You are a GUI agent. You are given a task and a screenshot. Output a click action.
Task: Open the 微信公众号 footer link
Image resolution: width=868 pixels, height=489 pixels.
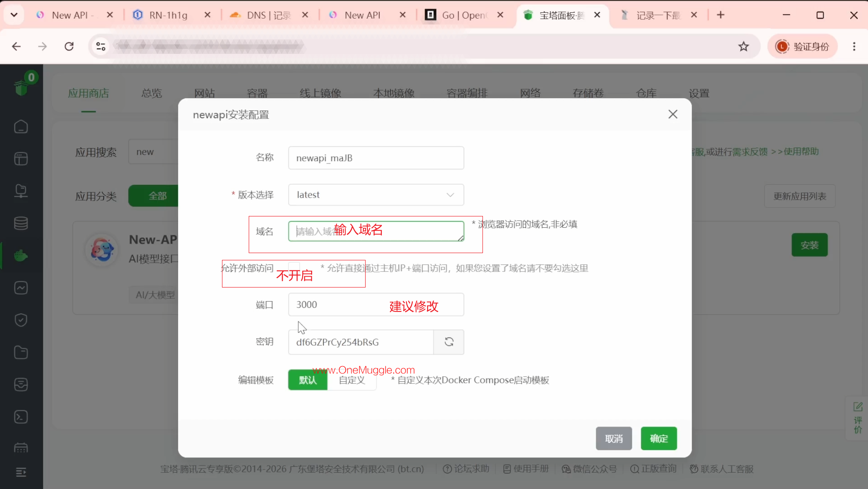click(589, 469)
